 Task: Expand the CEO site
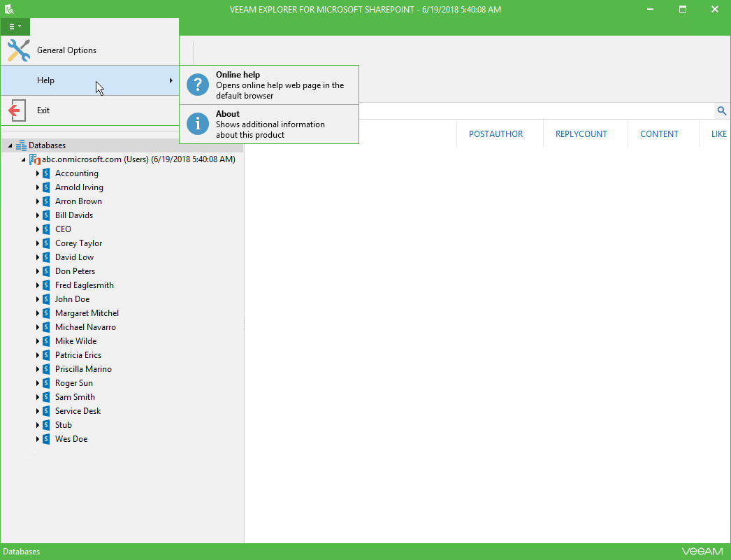click(x=38, y=229)
